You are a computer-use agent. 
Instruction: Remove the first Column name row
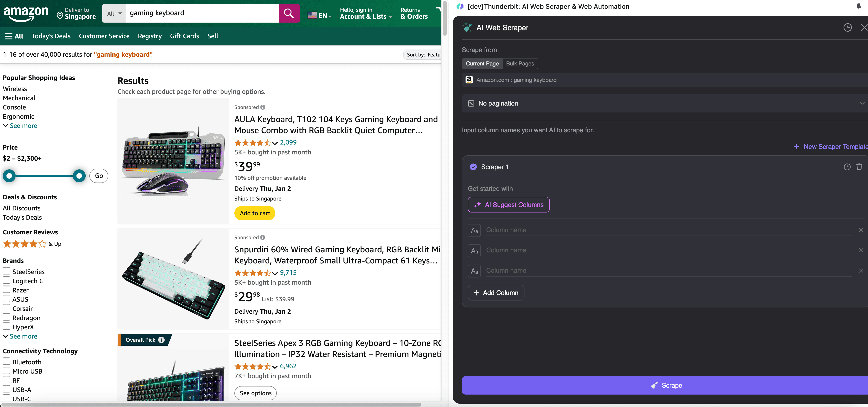tap(861, 230)
